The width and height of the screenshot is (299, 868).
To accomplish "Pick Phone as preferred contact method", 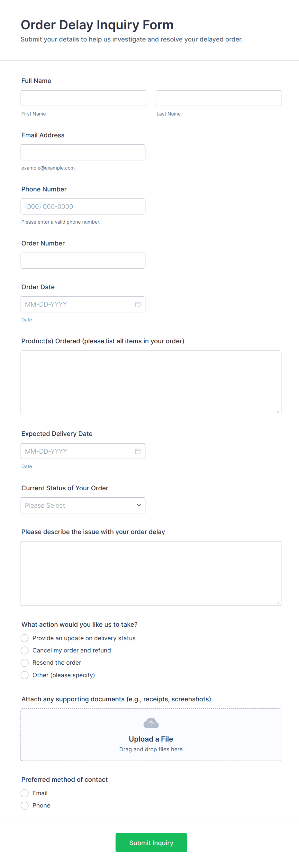I will tap(24, 806).
